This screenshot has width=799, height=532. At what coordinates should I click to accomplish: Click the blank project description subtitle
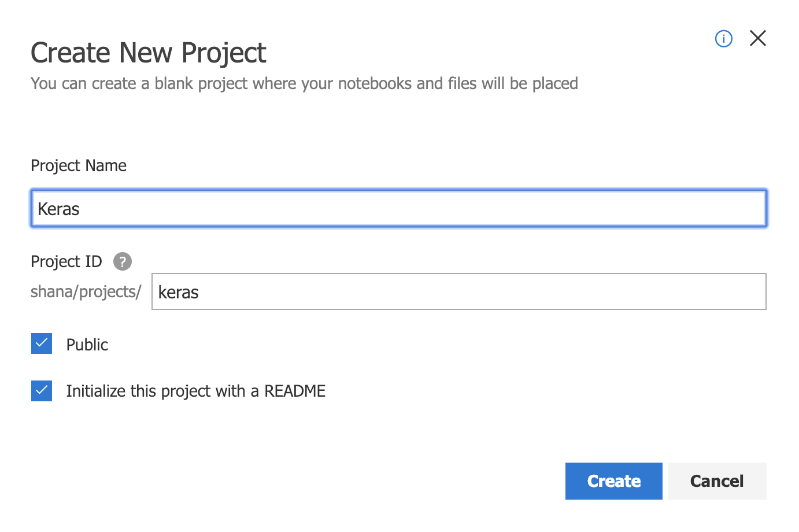[304, 84]
